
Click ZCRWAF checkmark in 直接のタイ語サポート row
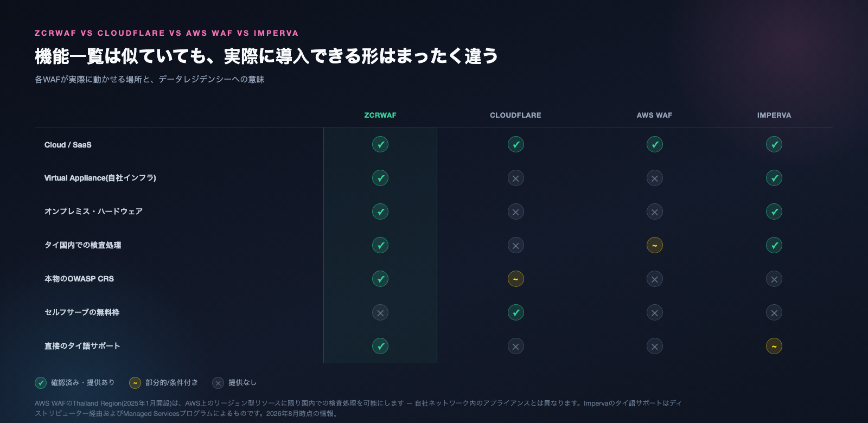point(380,347)
